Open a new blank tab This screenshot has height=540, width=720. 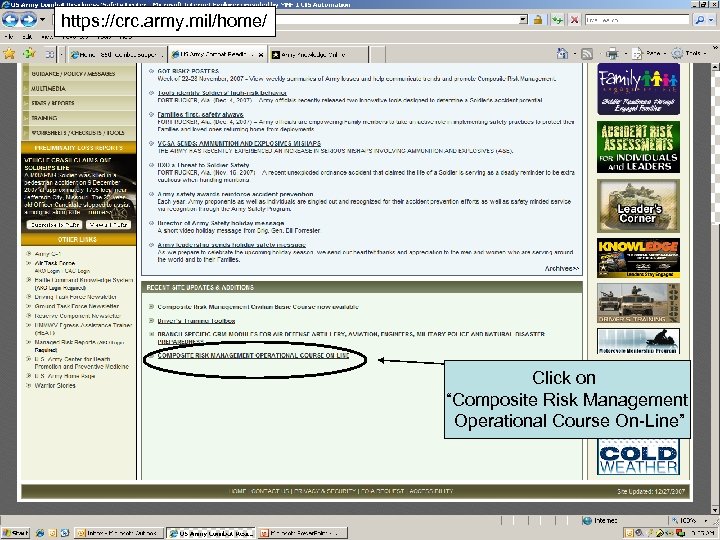point(377,54)
